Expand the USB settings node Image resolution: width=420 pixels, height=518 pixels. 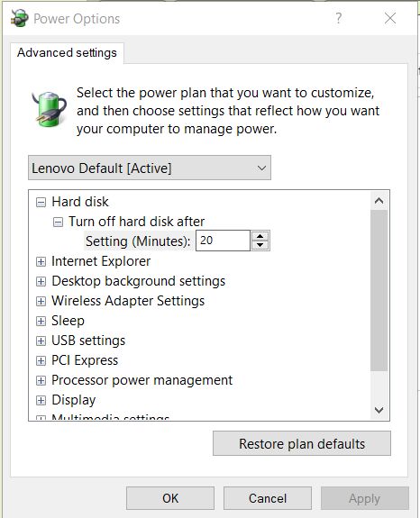pyautogui.click(x=41, y=341)
